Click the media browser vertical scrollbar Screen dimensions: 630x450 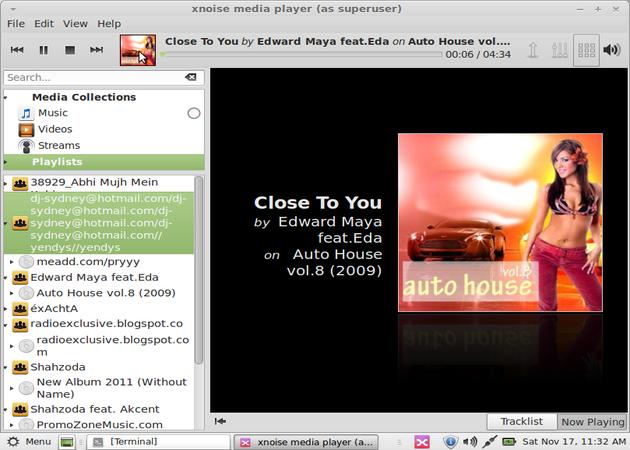pos(198,271)
